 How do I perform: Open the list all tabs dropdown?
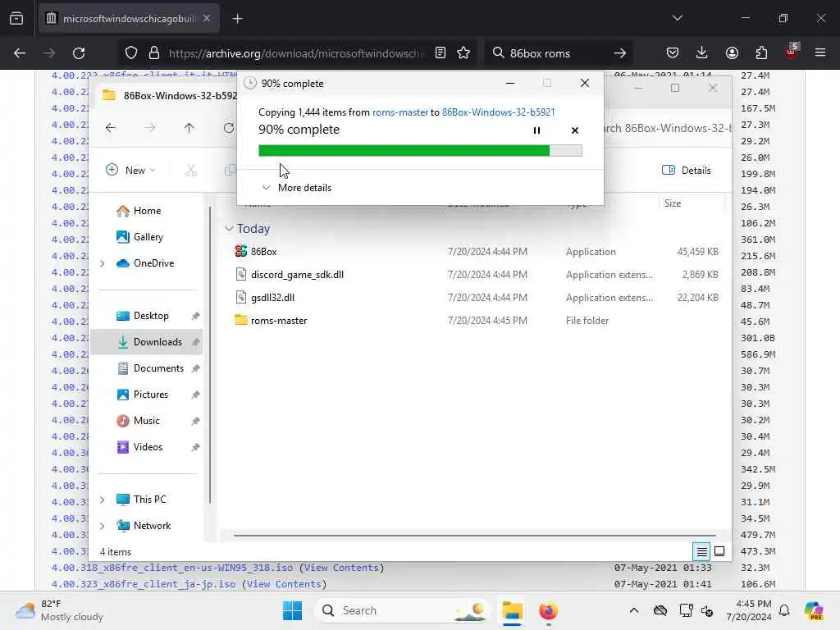[x=677, y=18]
